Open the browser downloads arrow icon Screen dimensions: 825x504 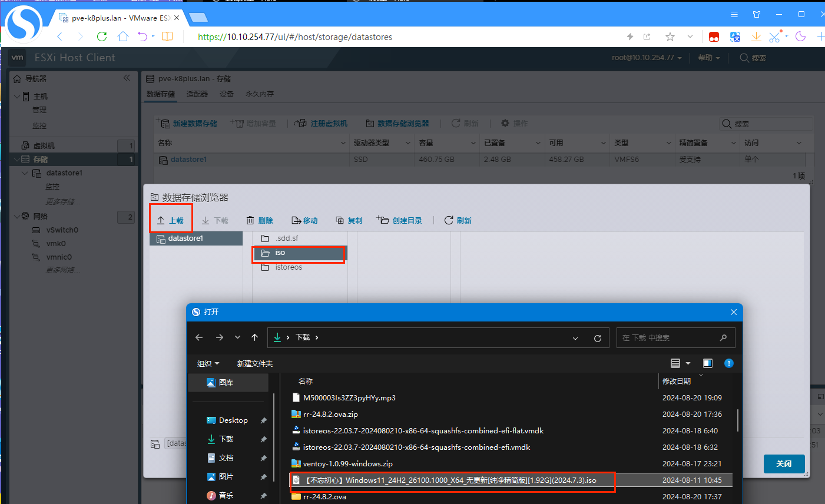tap(756, 37)
